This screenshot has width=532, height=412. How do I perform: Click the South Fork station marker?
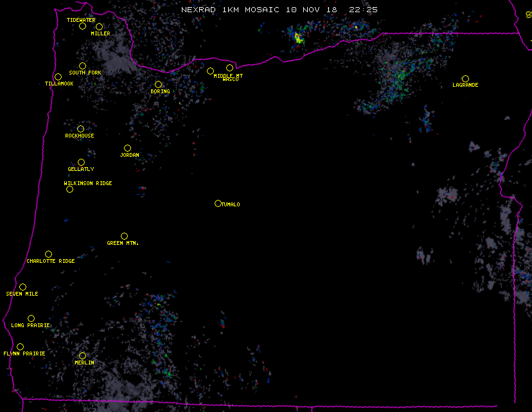[82, 66]
